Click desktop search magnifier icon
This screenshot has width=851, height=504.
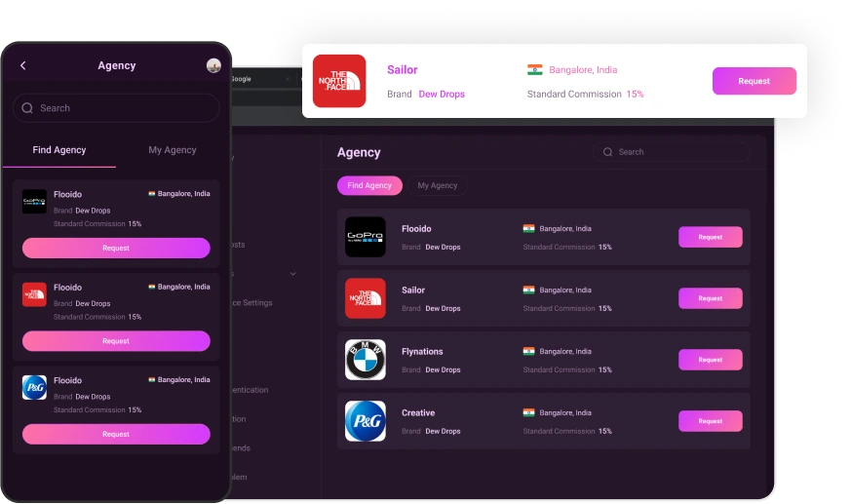click(x=608, y=152)
